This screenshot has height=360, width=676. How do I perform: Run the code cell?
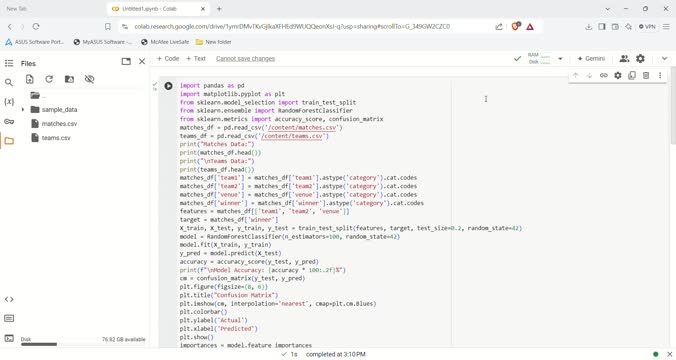click(x=168, y=86)
